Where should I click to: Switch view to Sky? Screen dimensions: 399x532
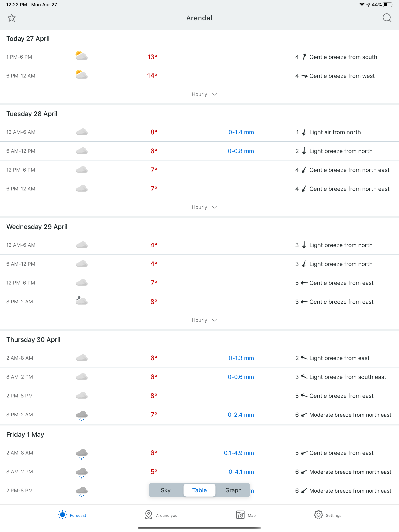click(166, 490)
